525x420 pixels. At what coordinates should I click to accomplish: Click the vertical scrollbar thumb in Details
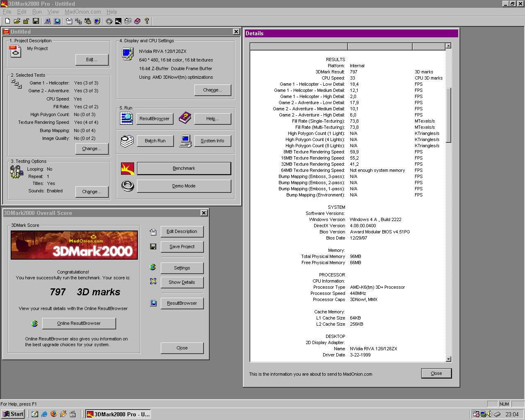(448, 115)
